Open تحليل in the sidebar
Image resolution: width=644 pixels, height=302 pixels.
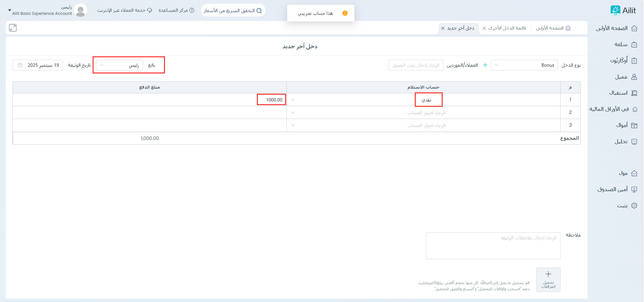pos(621,142)
